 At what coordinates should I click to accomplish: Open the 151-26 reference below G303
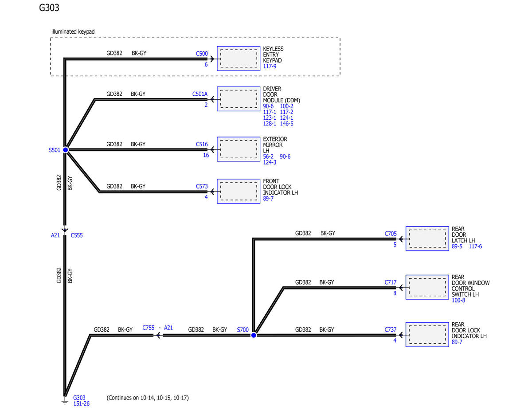click(x=81, y=404)
